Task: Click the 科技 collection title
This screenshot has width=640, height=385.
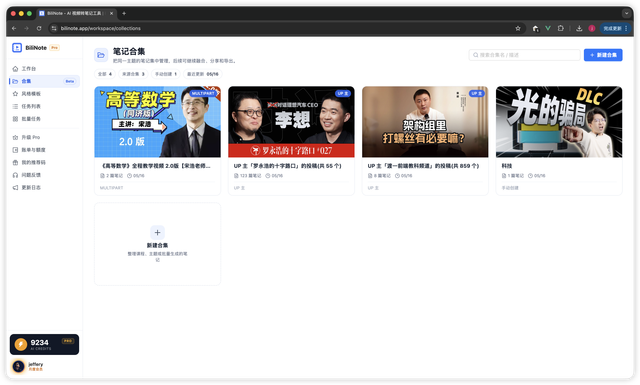Action: coord(507,166)
